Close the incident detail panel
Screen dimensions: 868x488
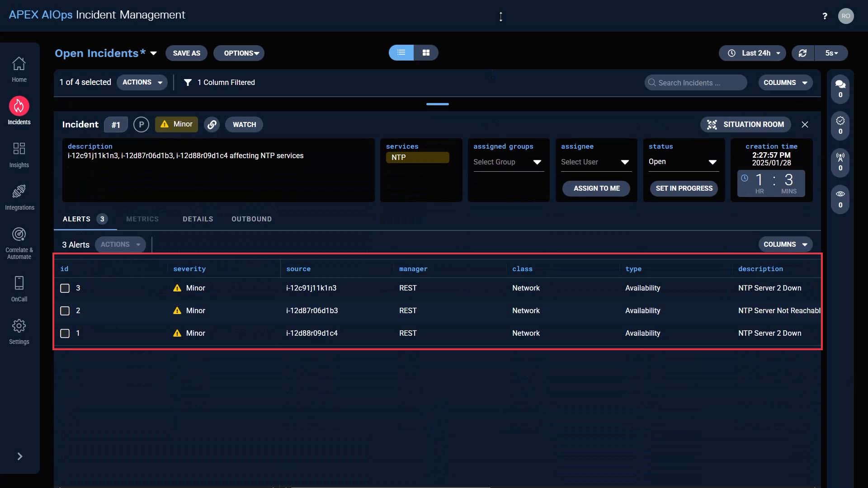[x=805, y=125]
